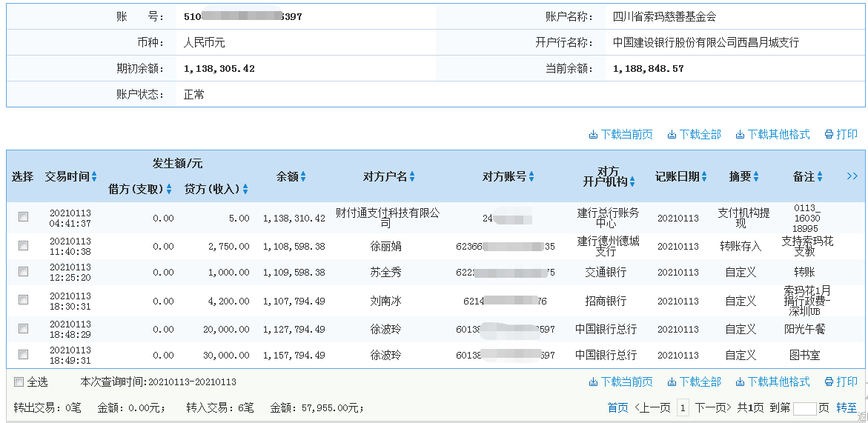Sort by 记账日期 column arrows
Screen dimensions: 868x423
tap(704, 176)
